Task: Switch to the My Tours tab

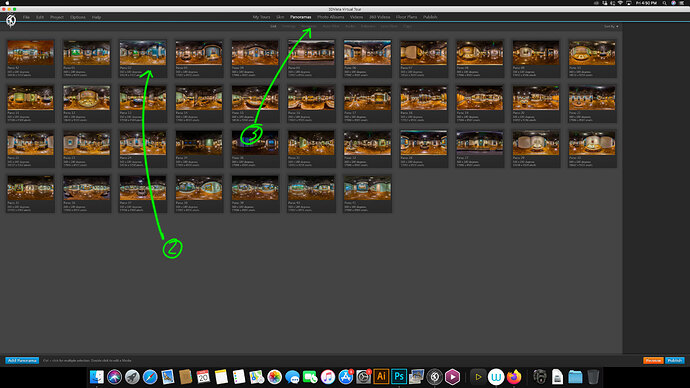Action: point(261,17)
